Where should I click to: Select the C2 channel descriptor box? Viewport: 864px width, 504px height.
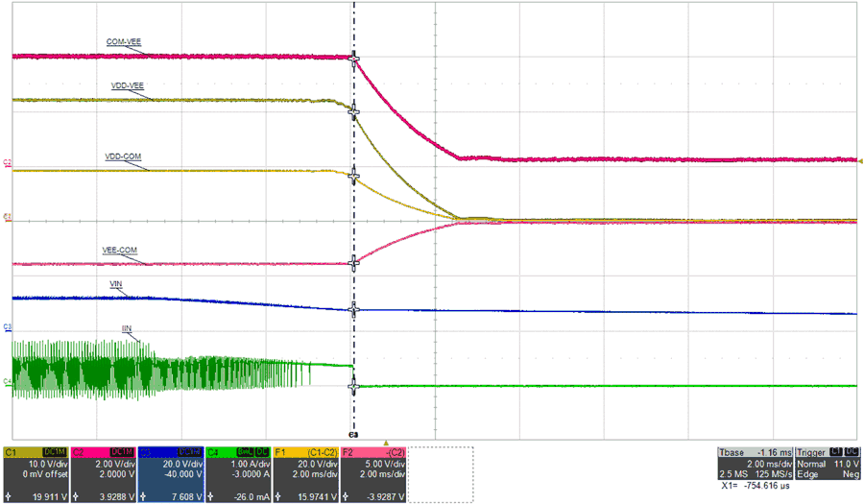[104, 474]
